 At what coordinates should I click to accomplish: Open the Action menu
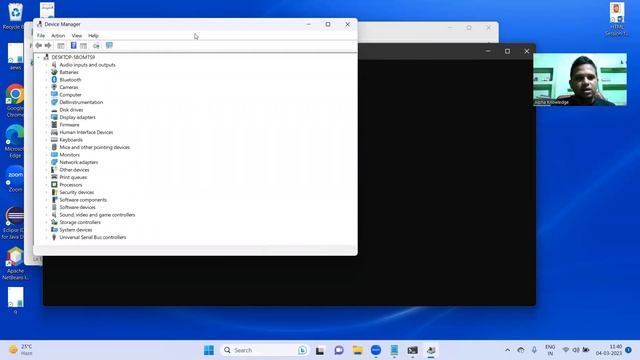click(x=58, y=36)
